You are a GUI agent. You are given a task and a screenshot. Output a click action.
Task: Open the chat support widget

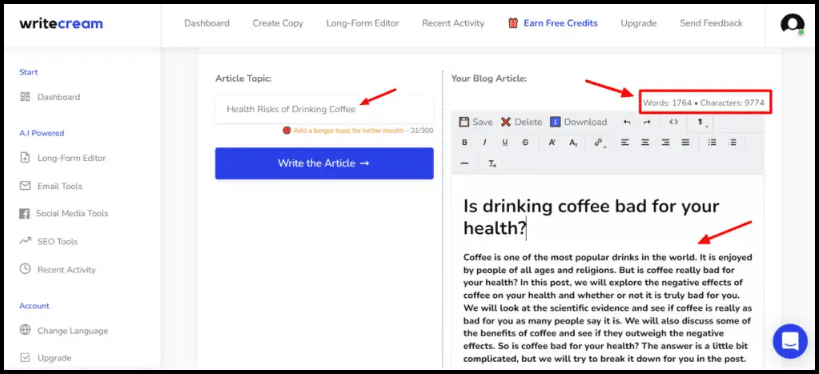point(790,341)
